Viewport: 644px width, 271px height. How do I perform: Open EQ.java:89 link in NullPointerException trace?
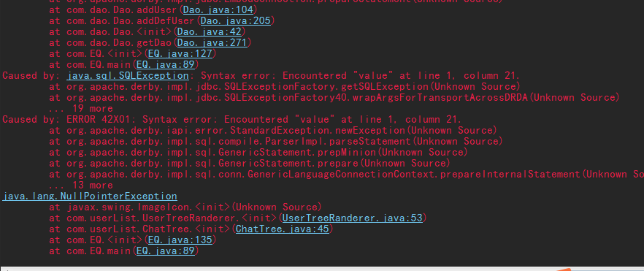[166, 251]
